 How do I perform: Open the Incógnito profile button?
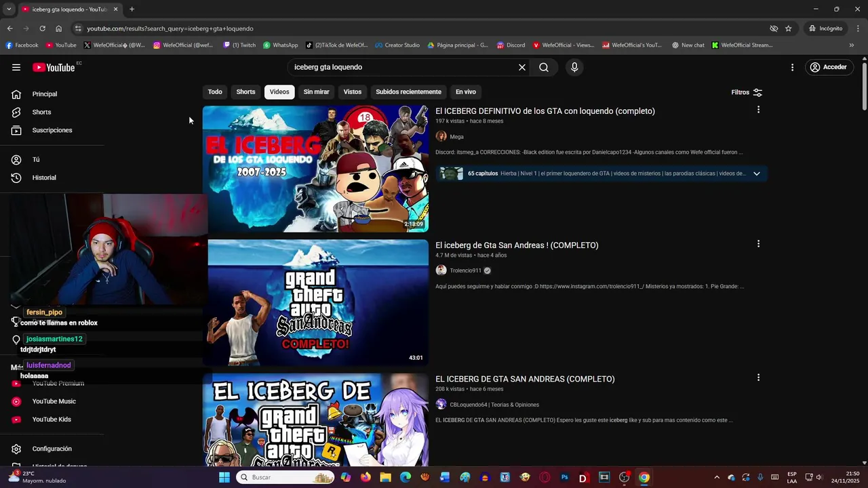tap(825, 28)
